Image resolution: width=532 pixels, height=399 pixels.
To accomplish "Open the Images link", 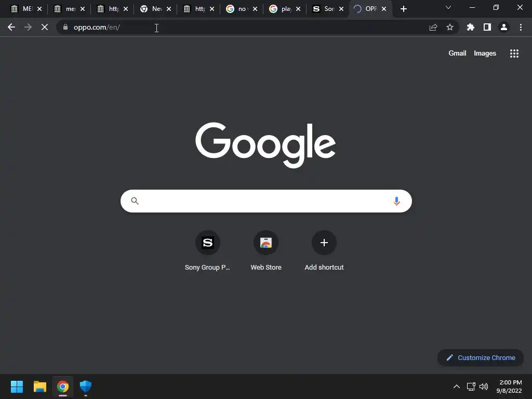I will pyautogui.click(x=485, y=54).
